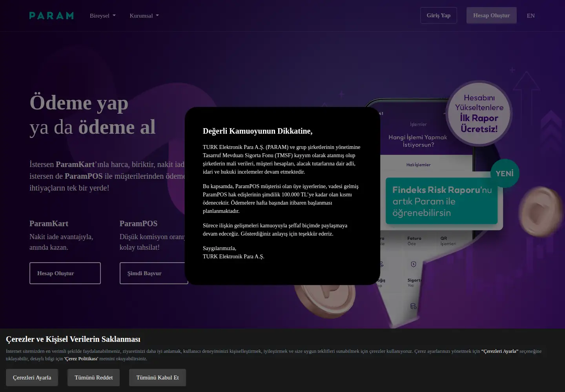Screen dimensions: 565x392
Task: Click the PARAM logo in the header
Action: [51, 16]
